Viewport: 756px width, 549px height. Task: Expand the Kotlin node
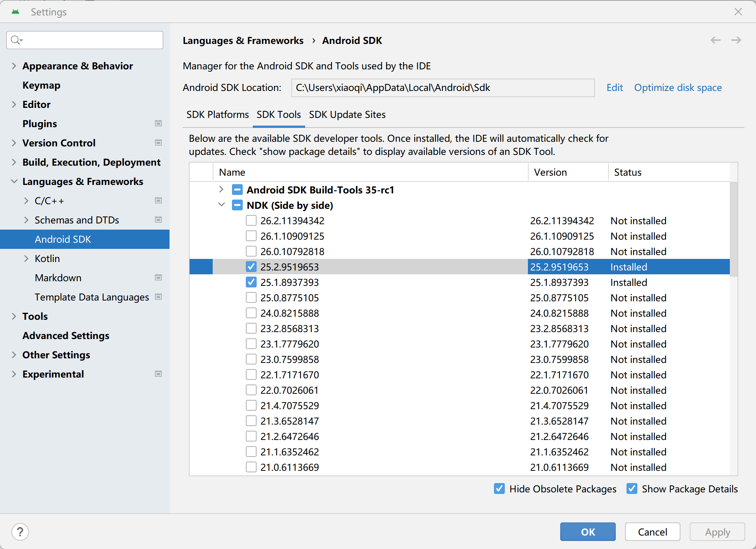click(x=26, y=259)
